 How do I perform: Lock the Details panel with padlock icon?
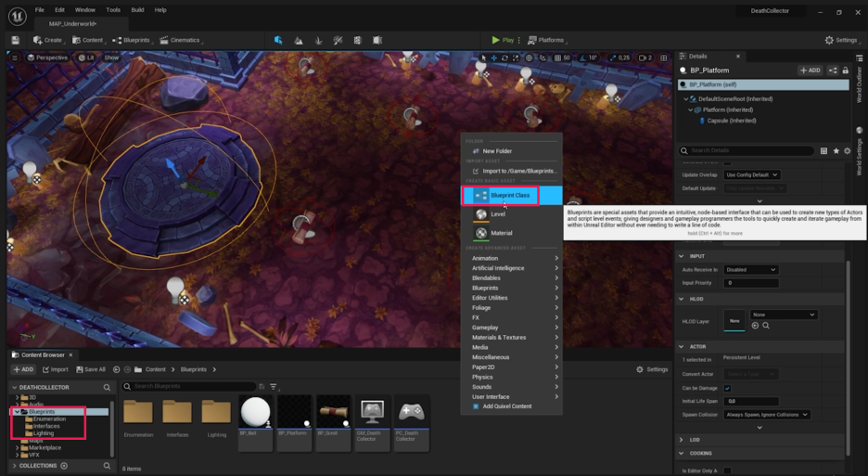click(x=846, y=71)
